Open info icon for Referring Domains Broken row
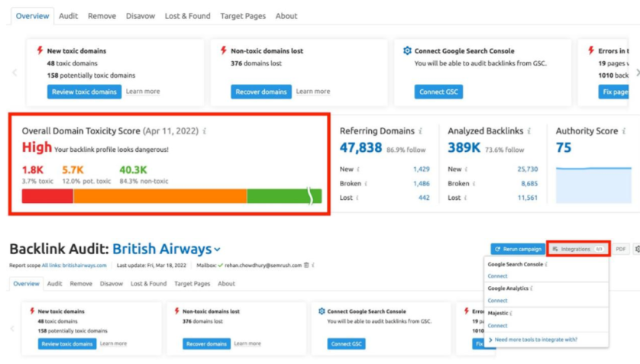The height and width of the screenshot is (364, 640). coord(366,183)
